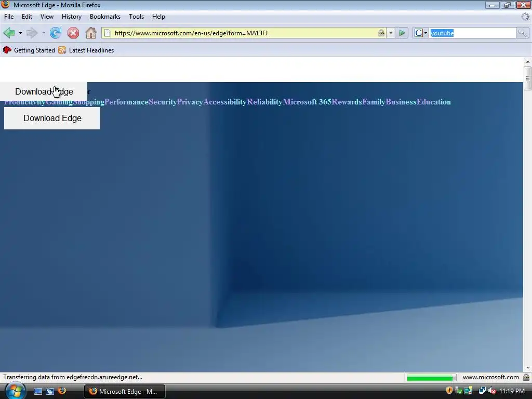532x399 pixels.
Task: Click Switch between windows quick launch icon
Action: (50, 391)
